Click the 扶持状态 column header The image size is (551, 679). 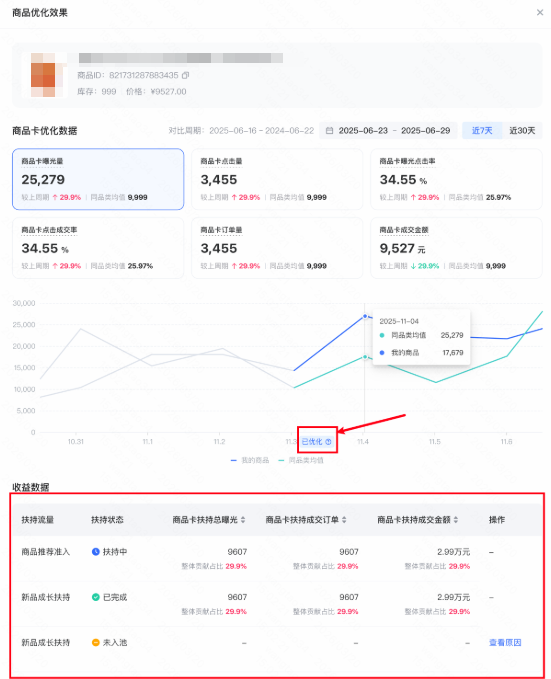point(107,520)
